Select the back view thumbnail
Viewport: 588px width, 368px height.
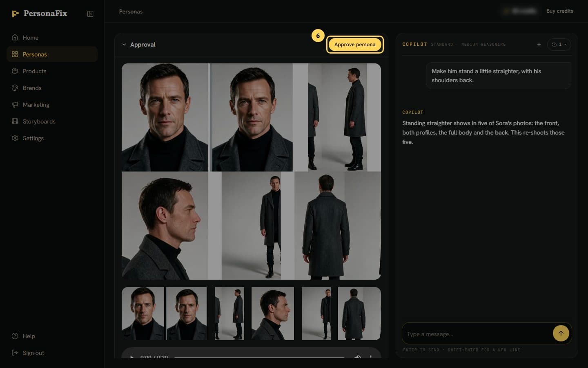point(359,314)
